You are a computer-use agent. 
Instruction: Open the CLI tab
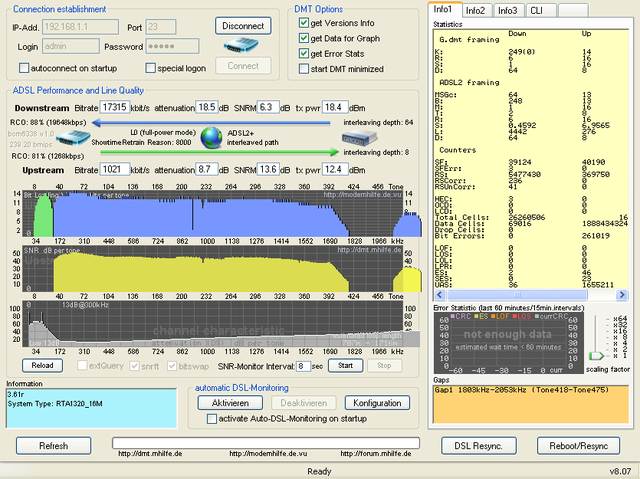coord(540,11)
